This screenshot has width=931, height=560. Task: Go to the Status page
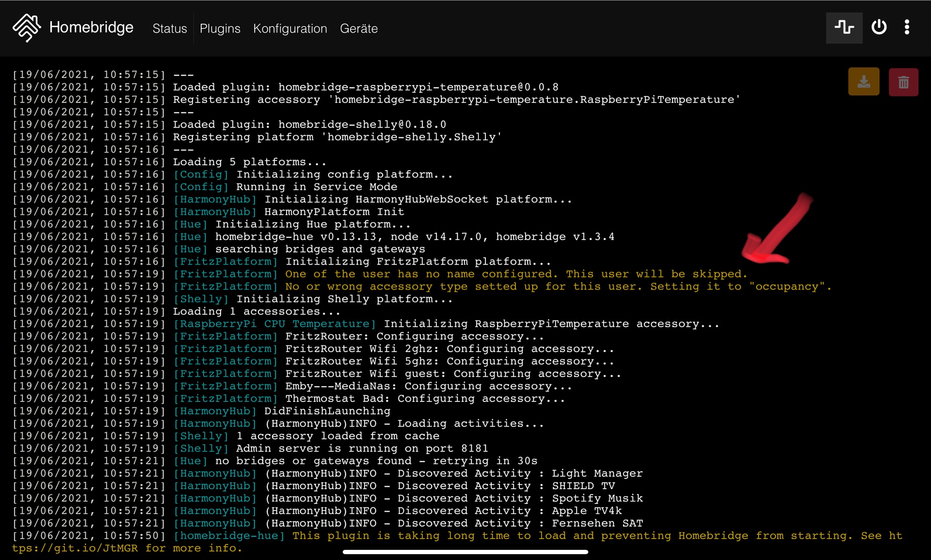169,29
